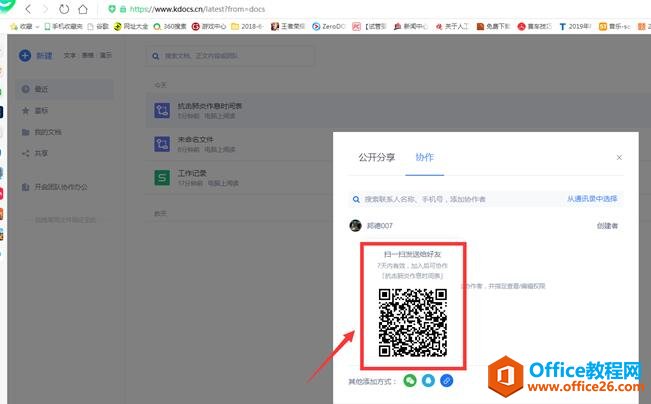Viewport: 651px width, 404px height.
Task: Click the collaborator search input field
Action: click(450, 199)
